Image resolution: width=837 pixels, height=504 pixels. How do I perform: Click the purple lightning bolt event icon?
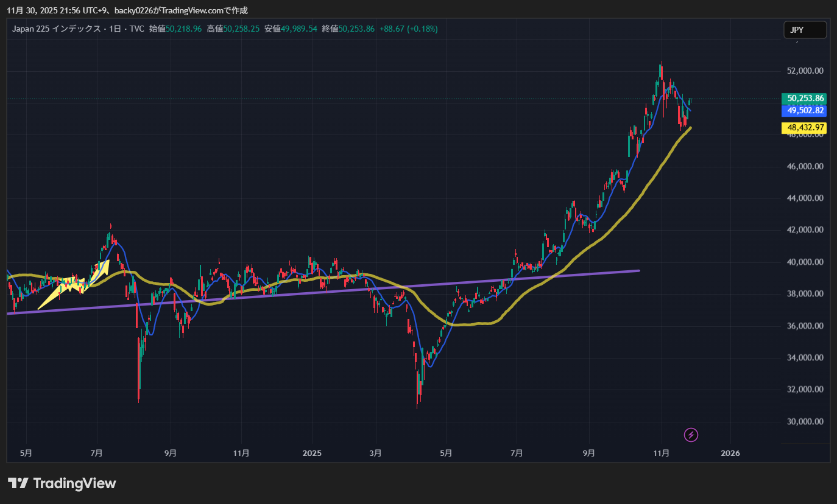pyautogui.click(x=691, y=435)
